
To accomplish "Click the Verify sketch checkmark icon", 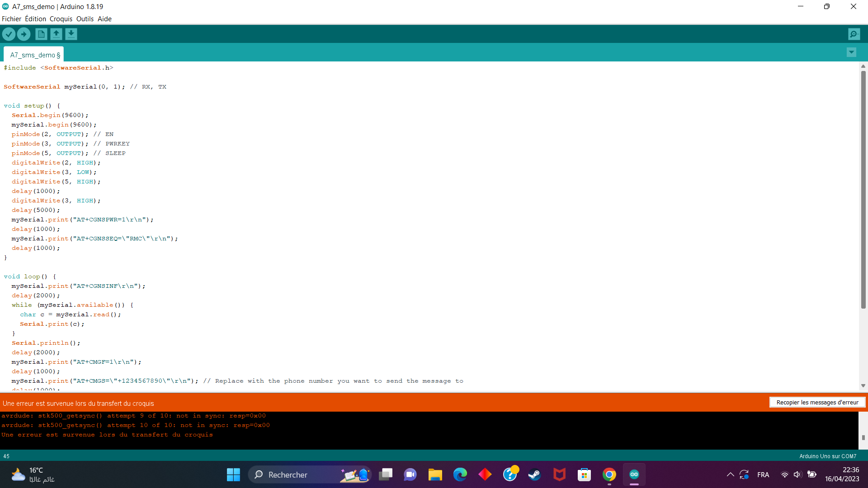I will tap(9, 34).
